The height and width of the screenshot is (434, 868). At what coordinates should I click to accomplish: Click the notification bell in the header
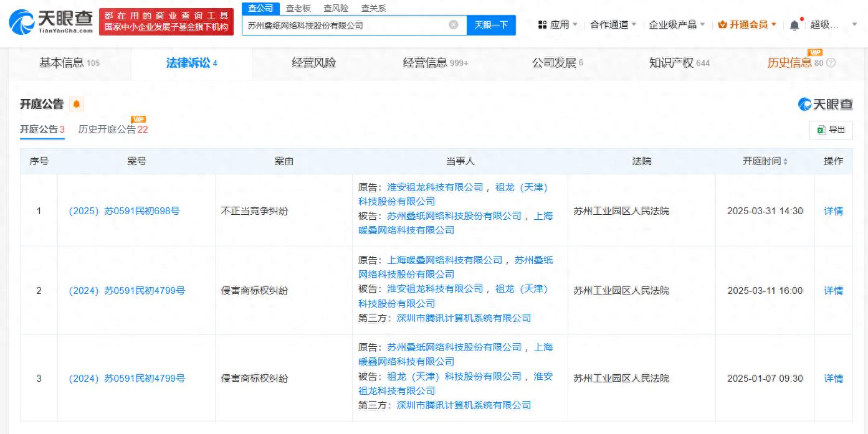tap(794, 25)
